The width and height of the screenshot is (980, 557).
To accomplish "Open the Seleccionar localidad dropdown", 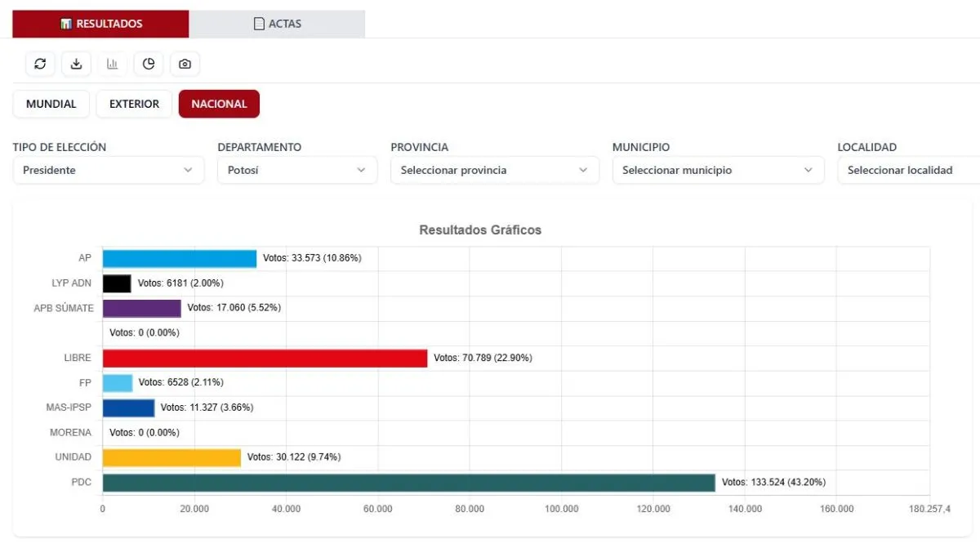I will click(x=908, y=170).
